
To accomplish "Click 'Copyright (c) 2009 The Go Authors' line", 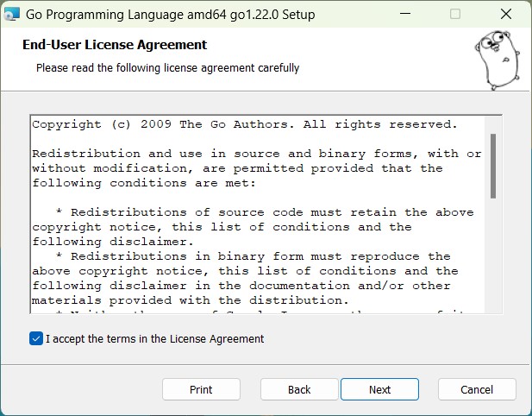I will point(245,124).
